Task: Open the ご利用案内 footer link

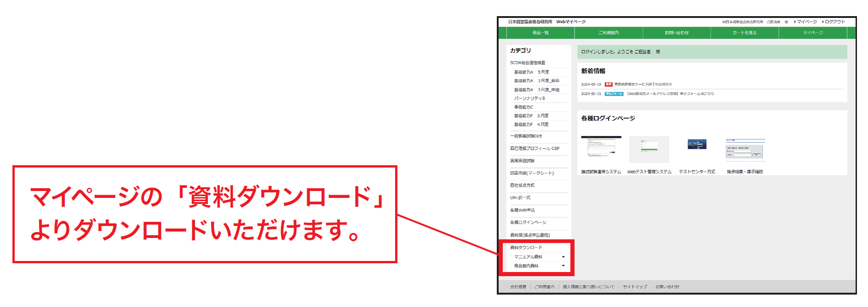Action: click(x=545, y=287)
